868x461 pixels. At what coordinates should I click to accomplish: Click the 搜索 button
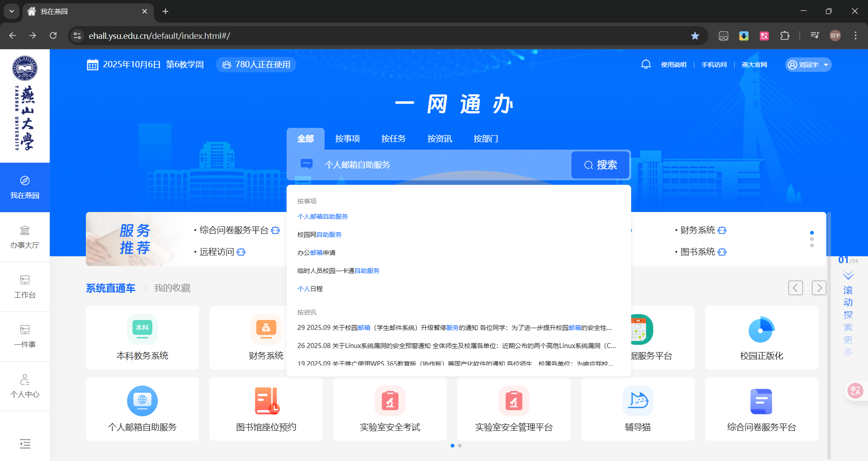(600, 165)
